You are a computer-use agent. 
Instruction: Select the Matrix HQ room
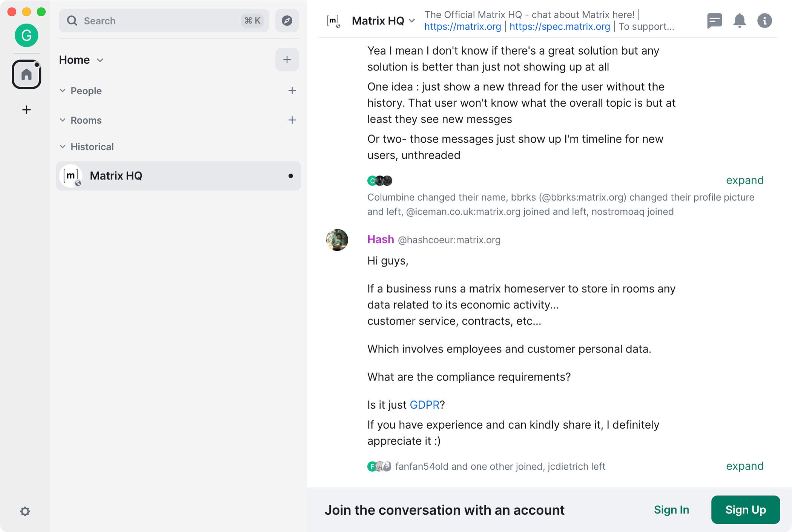178,175
